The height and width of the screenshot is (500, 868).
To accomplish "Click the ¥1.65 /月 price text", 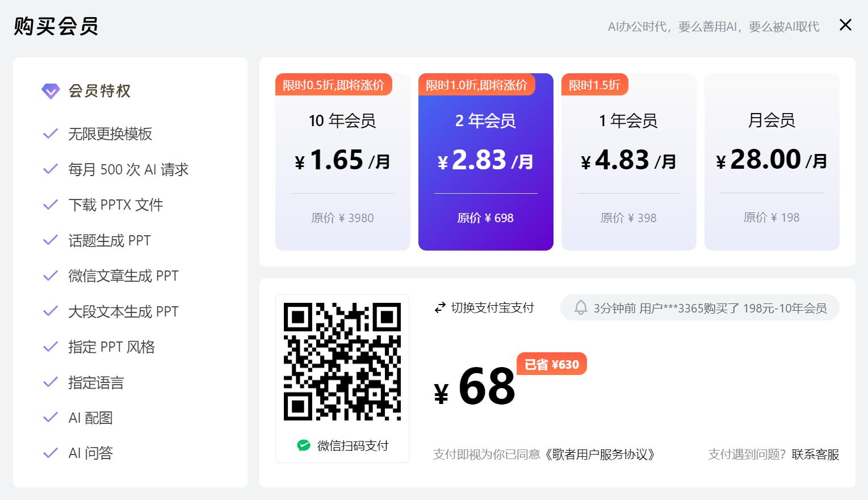I will (x=342, y=160).
